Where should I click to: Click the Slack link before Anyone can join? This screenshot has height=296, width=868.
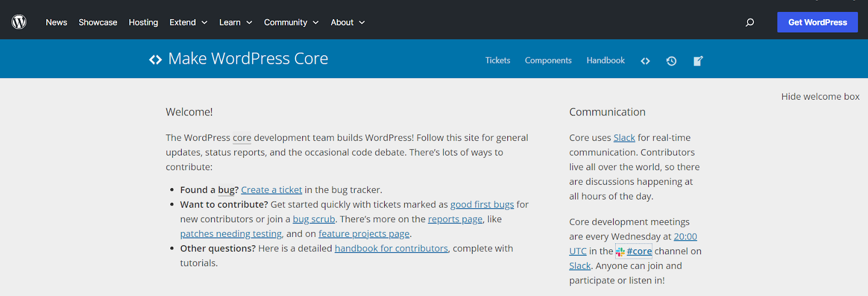(579, 266)
